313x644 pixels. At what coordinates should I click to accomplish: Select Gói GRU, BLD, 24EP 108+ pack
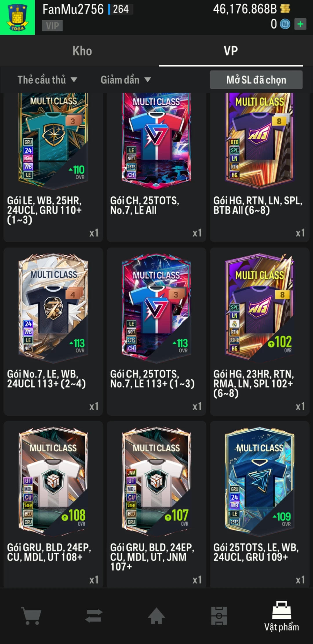tap(53, 504)
